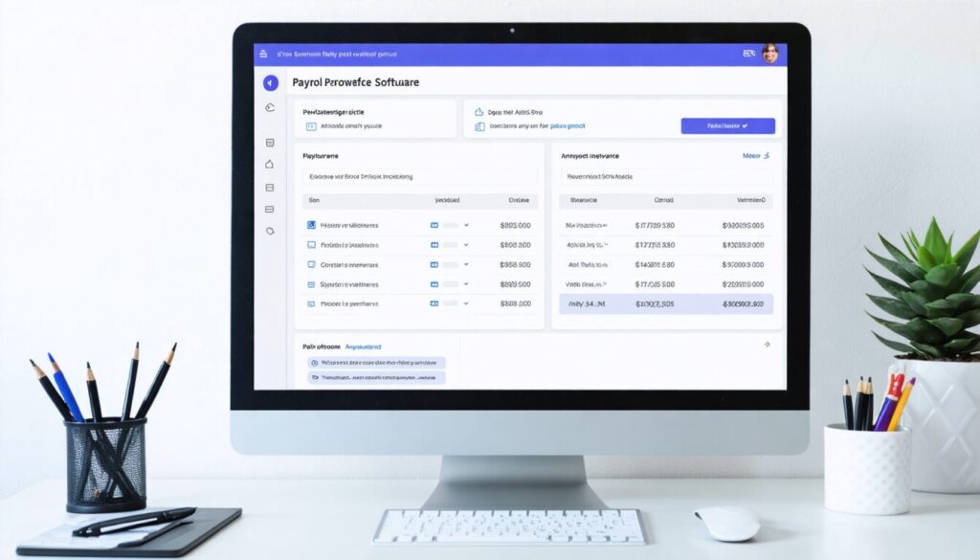Click row icon of fifth left-table row
This screenshot has height=560, width=980.
(x=311, y=303)
